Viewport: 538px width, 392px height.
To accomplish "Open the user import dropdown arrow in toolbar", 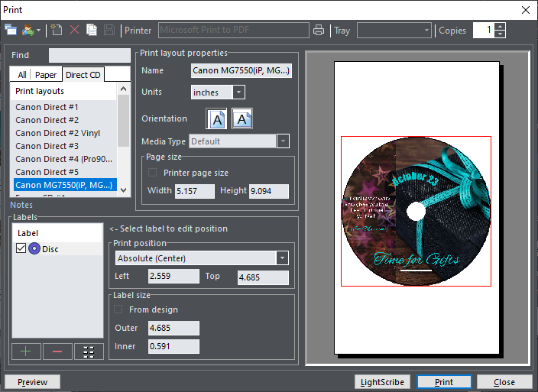I will 38,31.
